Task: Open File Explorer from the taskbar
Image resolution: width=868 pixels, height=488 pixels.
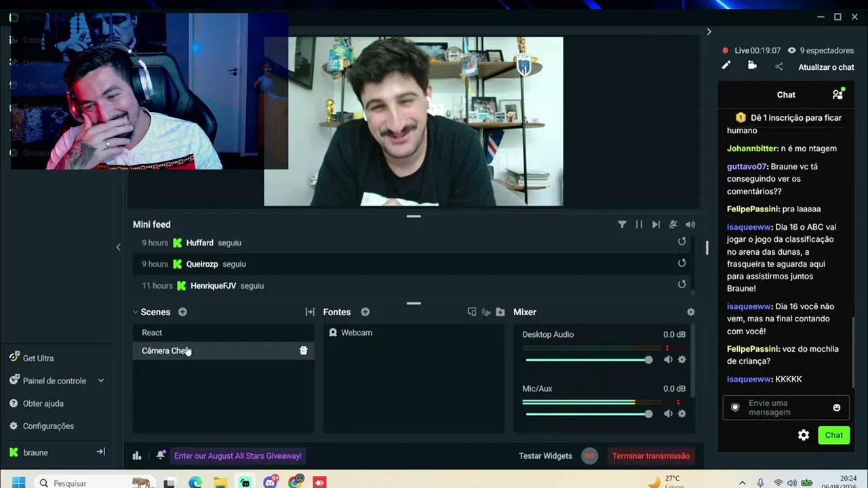Action: coord(220,483)
